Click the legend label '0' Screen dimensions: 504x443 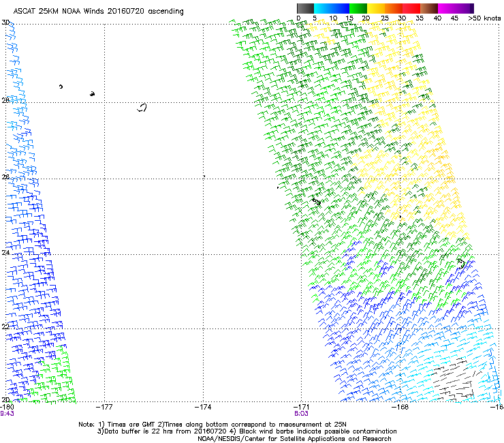[298, 18]
